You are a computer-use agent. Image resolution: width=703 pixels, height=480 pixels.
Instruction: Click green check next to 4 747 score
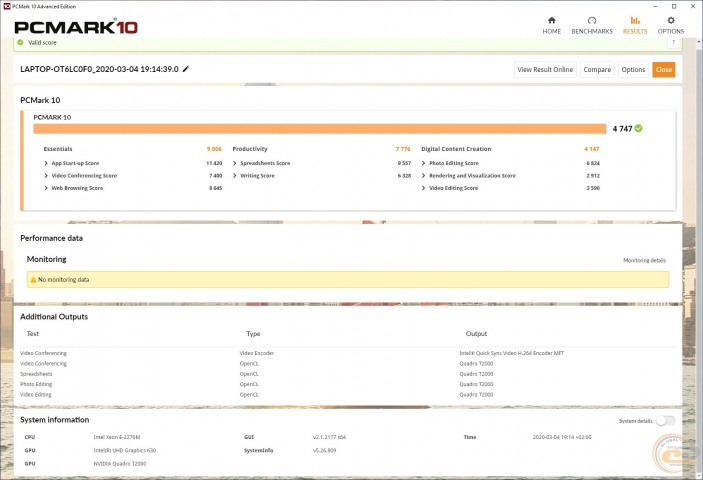[638, 129]
